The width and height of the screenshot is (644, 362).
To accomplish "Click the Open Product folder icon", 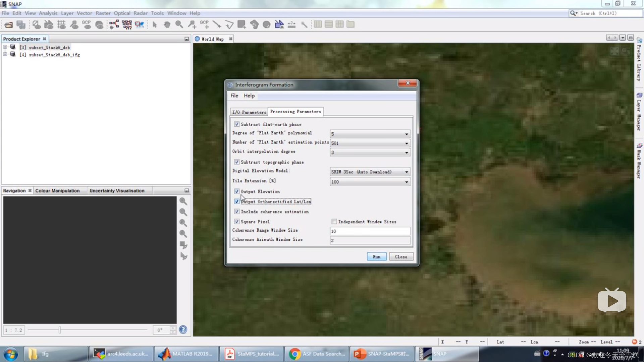I will click(x=8, y=24).
